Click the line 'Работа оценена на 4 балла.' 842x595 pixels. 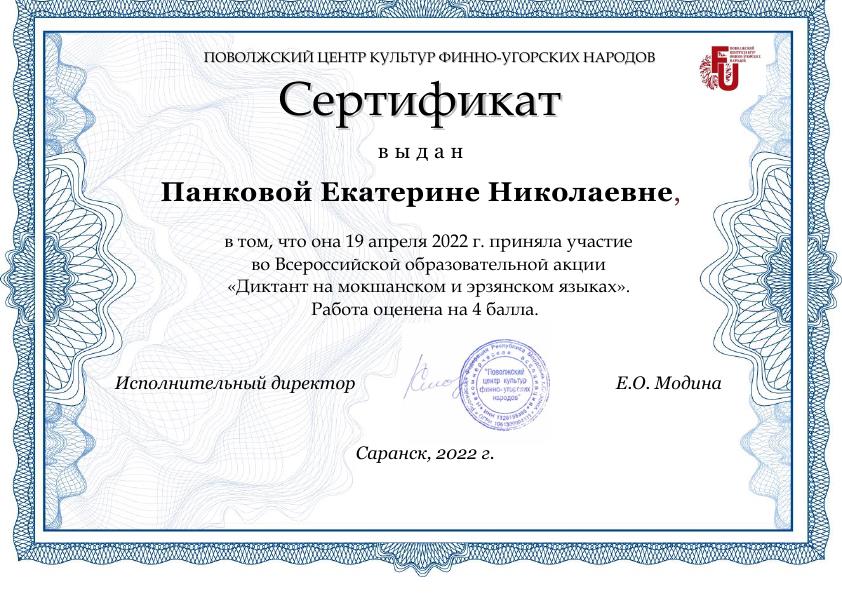(x=425, y=310)
